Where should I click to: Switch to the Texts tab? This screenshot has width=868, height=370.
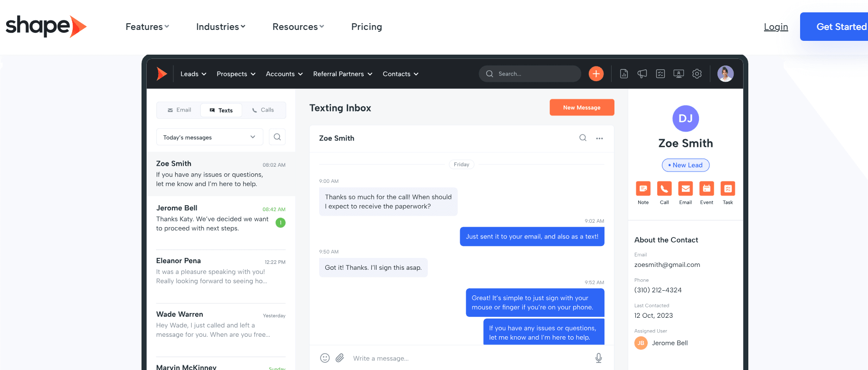(x=221, y=110)
